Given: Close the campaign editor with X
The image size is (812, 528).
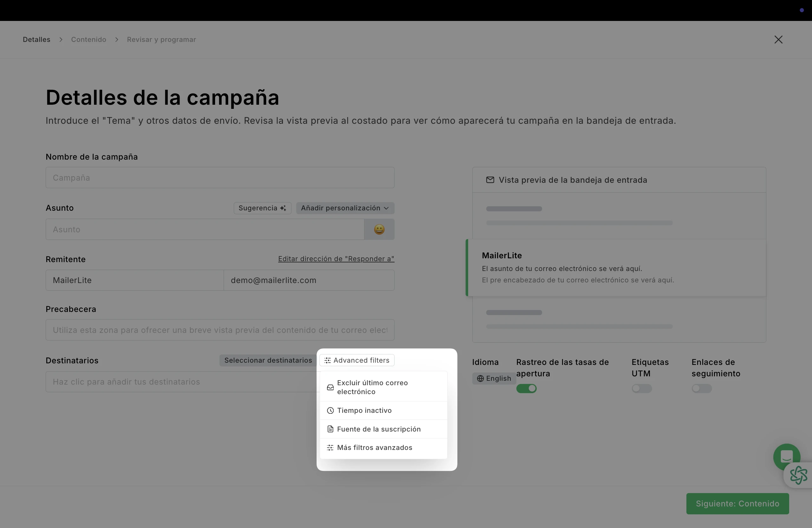Looking at the screenshot, I should click(x=778, y=40).
